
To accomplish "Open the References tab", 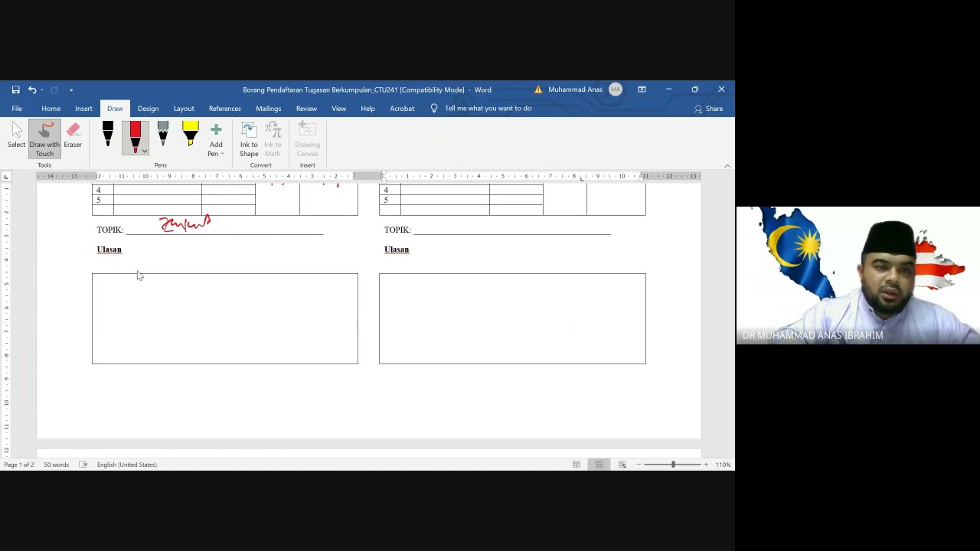I will pyautogui.click(x=224, y=109).
